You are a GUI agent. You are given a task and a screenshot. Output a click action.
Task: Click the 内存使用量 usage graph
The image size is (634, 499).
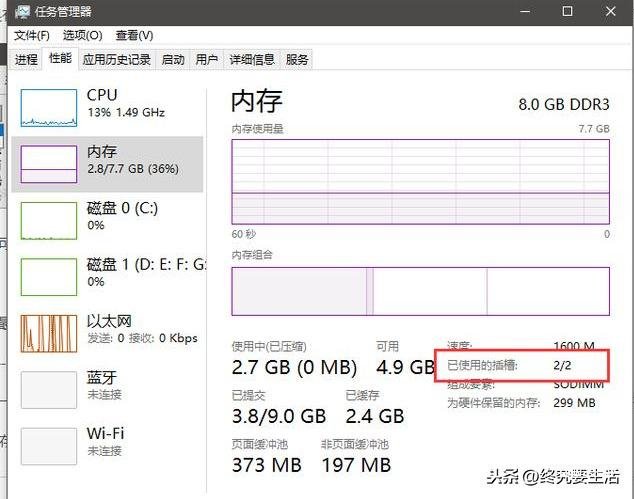click(421, 182)
